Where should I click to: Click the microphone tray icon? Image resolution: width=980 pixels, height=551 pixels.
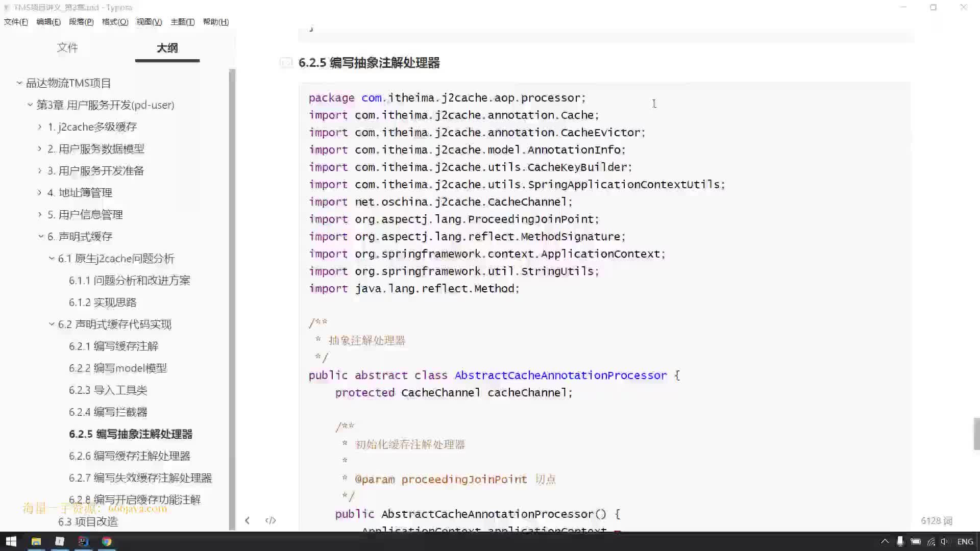pyautogui.click(x=900, y=541)
